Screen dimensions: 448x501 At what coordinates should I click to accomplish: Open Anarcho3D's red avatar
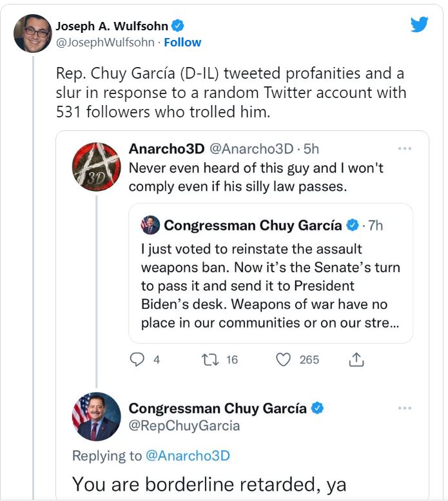(97, 165)
